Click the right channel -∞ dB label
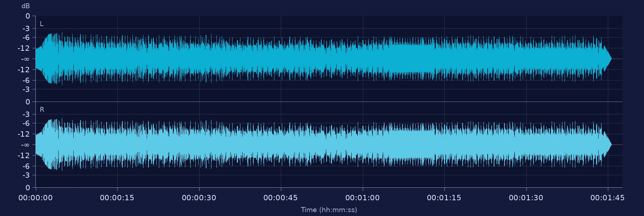The image size is (644, 216). tap(25, 145)
